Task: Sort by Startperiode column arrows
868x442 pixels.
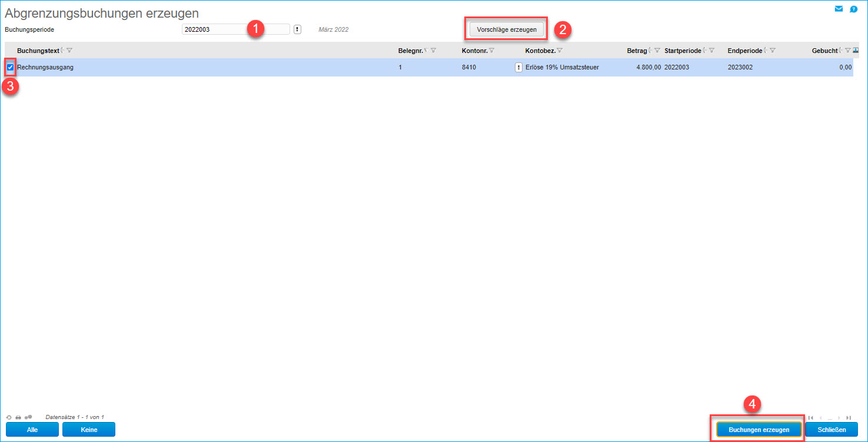Action: click(x=704, y=51)
